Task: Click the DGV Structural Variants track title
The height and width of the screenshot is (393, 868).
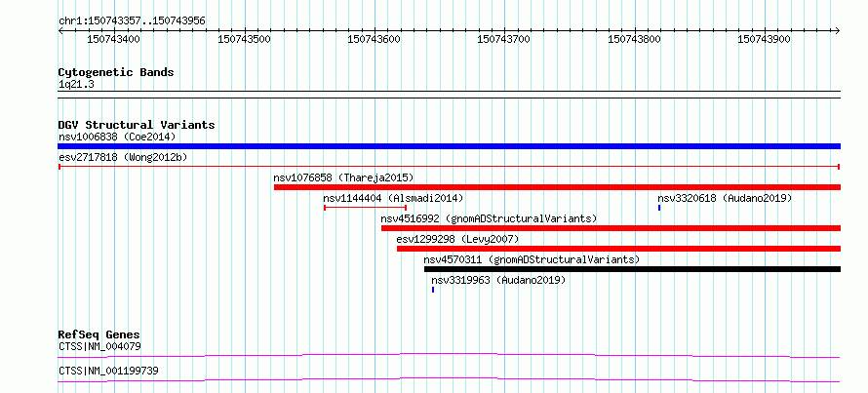Action: 137,125
